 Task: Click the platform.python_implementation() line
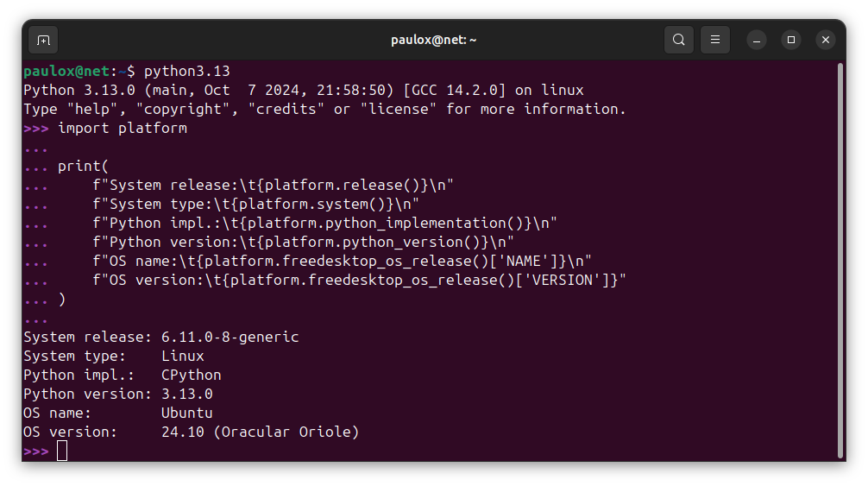pyautogui.click(x=325, y=223)
